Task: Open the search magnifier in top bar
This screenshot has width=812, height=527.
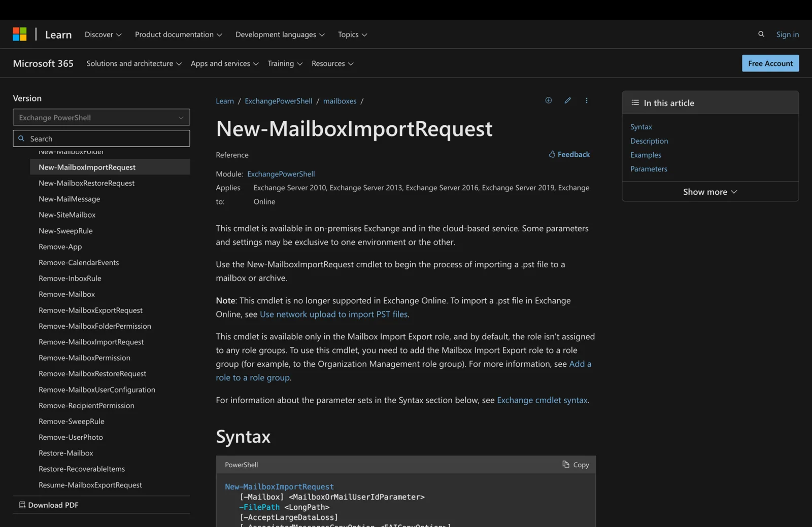Action: click(761, 34)
